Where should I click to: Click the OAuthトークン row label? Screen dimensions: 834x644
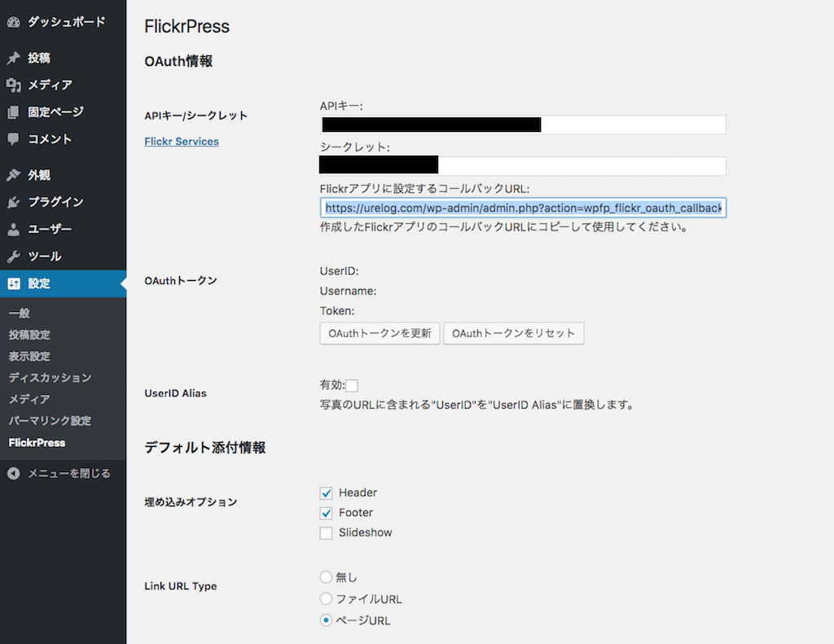point(181,281)
